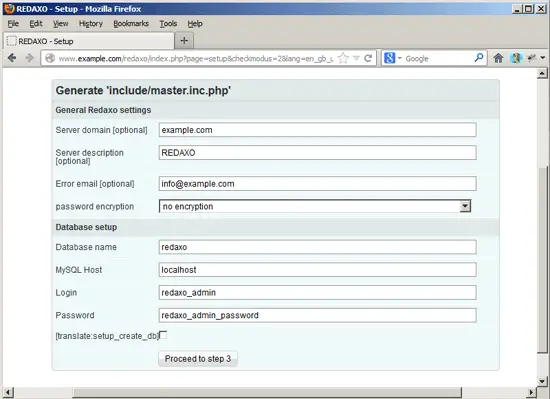
Task: Click the forward navigation arrow
Action: tap(29, 58)
